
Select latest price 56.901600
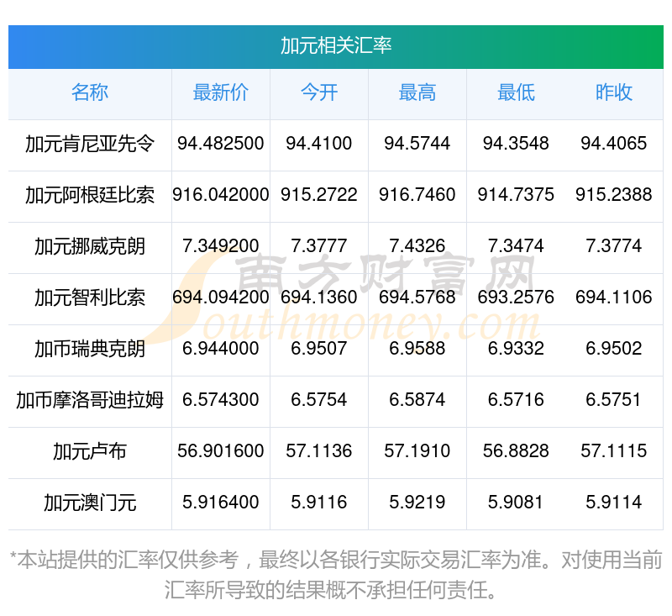[221, 451]
